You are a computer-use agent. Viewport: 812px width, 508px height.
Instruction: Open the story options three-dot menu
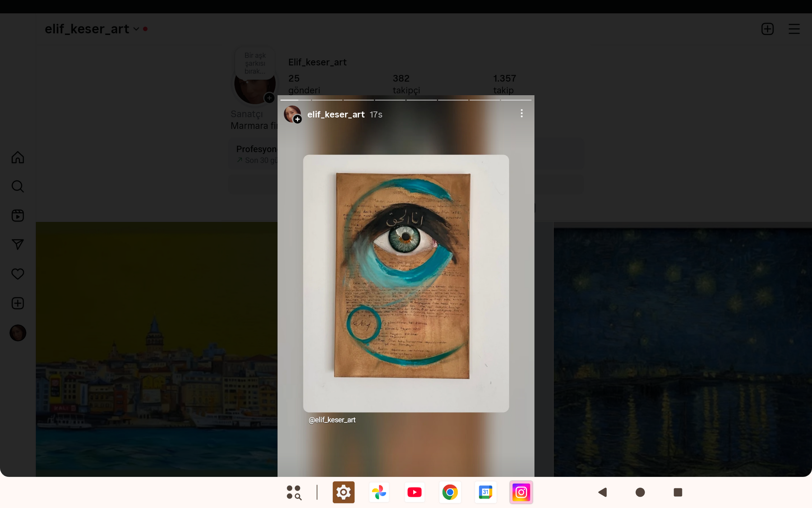pyautogui.click(x=521, y=113)
